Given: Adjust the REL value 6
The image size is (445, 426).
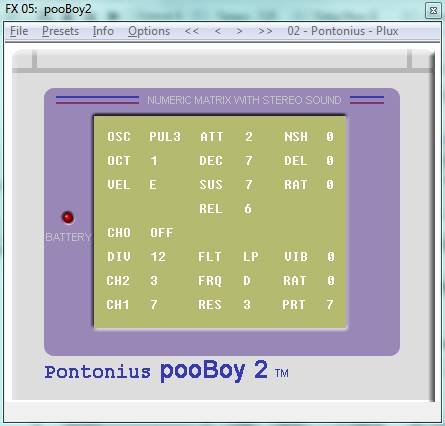Looking at the screenshot, I should (248, 209).
